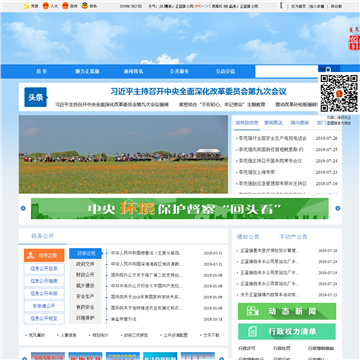The width and height of the screenshot is (360, 360).
Task: Go to 首页 in the navigation bar
Action: click(41, 71)
